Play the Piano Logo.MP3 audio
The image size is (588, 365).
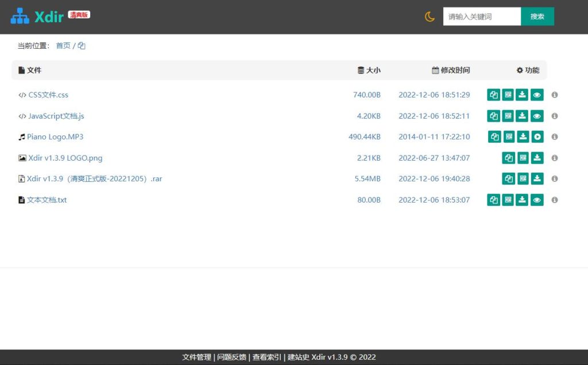tap(537, 137)
